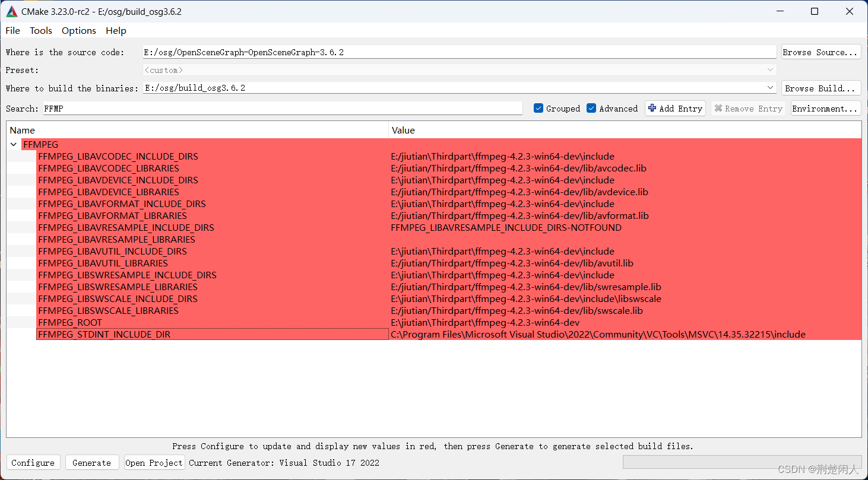Screen dimensions: 868x480
Task: Click the Add Entry button
Action: tap(675, 109)
